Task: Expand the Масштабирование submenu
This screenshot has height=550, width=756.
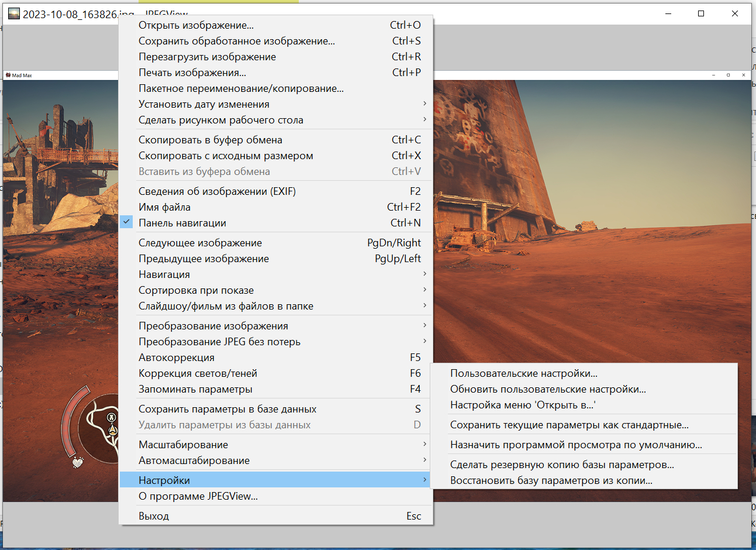Action: 275,445
